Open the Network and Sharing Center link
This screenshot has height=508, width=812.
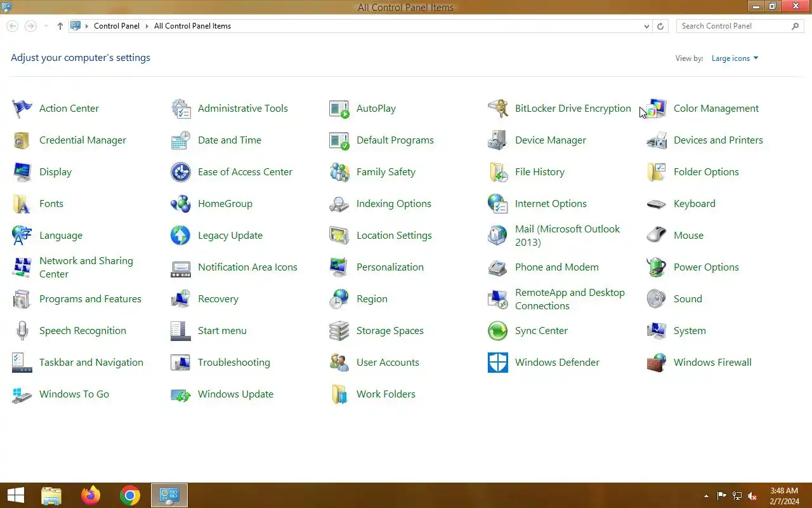[x=86, y=267]
